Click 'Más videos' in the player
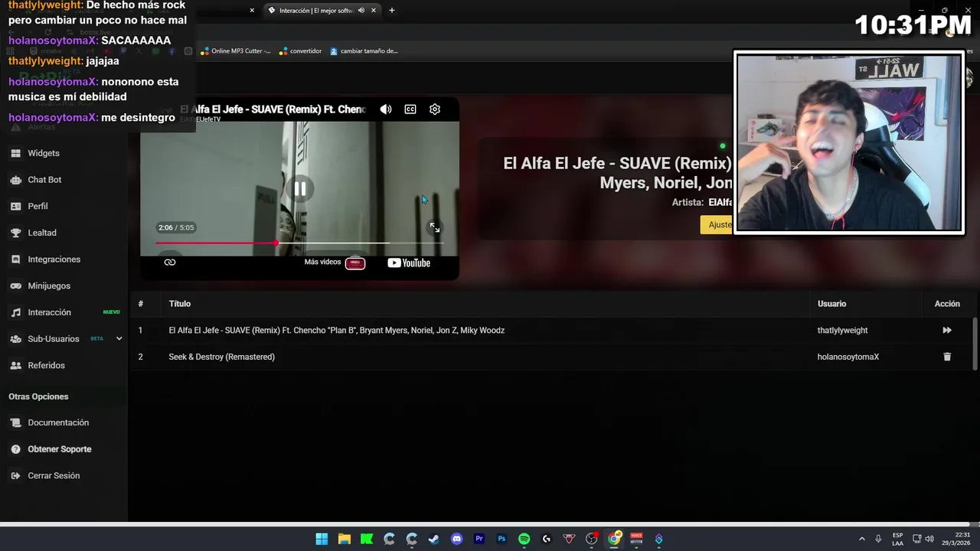980x551 pixels. 335,262
